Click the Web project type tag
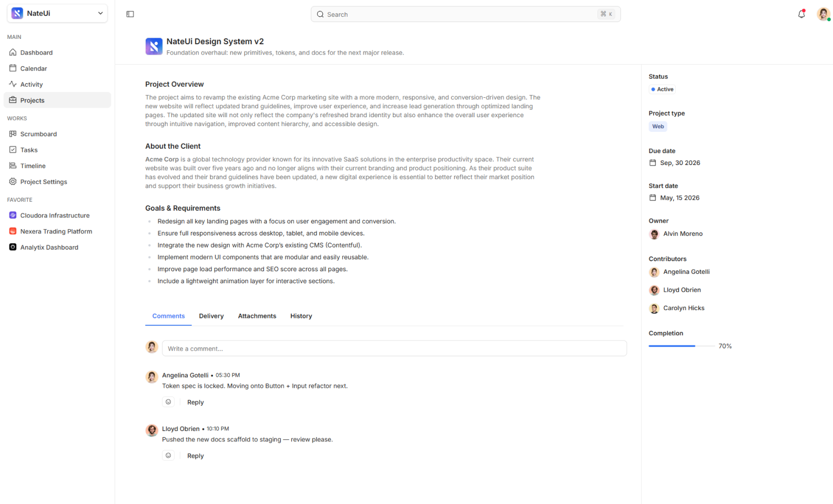The height and width of the screenshot is (504, 833). click(658, 127)
